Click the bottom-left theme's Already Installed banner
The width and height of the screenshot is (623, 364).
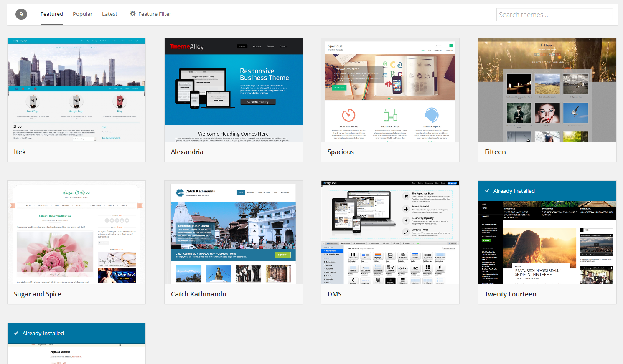[76, 333]
